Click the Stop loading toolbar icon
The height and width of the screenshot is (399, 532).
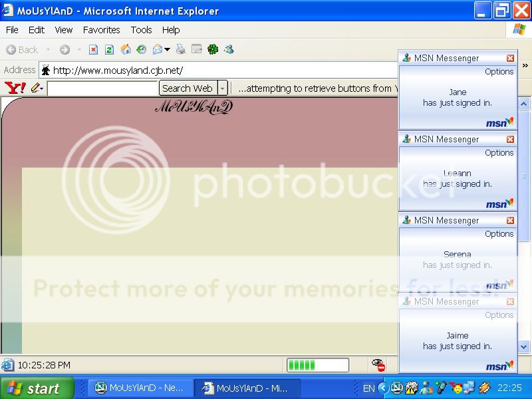click(x=94, y=50)
